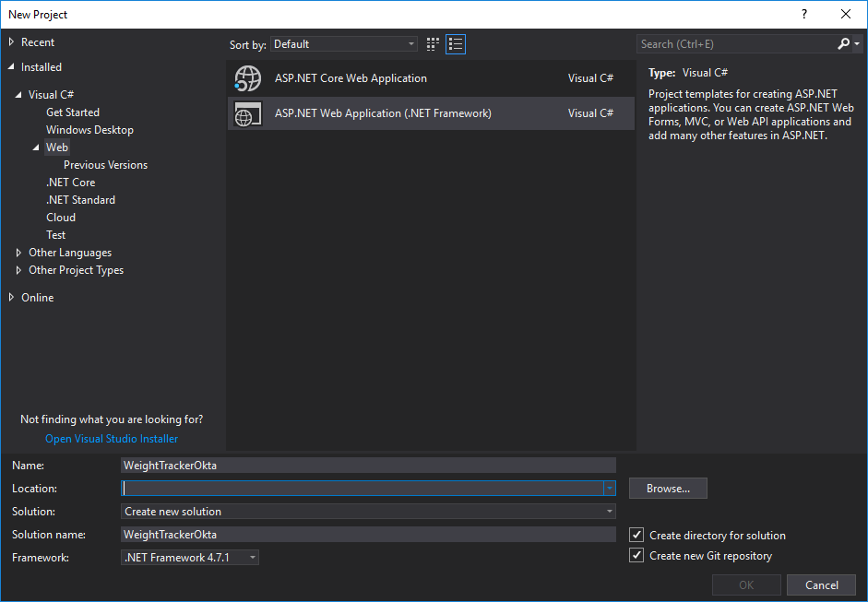Viewport: 868px width, 602px height.
Task: Select the .NET Core category
Action: click(71, 183)
